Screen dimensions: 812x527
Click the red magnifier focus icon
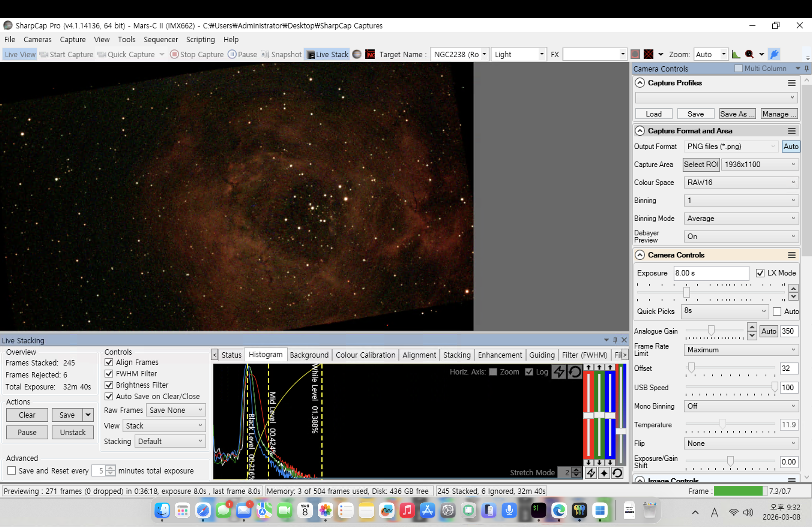pyautogui.click(x=749, y=54)
